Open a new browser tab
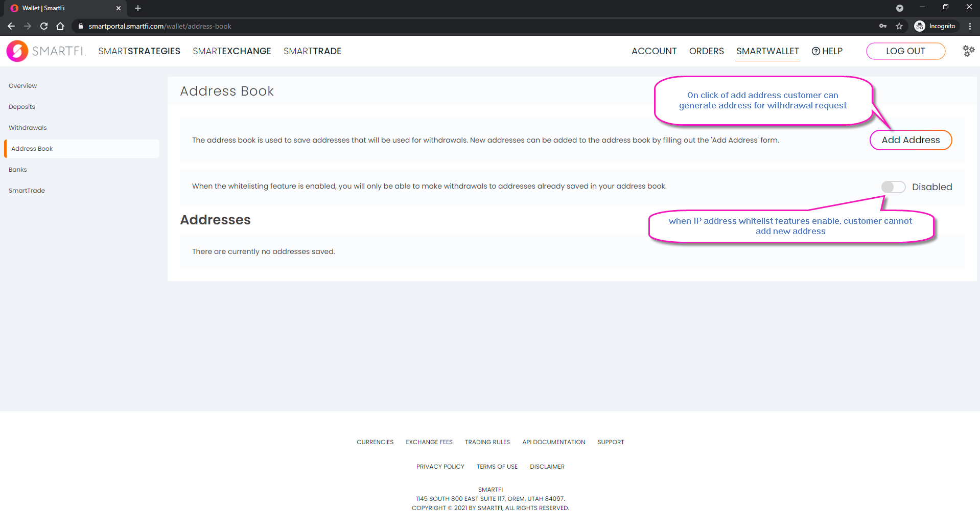The height and width of the screenshot is (530, 980). click(x=138, y=8)
